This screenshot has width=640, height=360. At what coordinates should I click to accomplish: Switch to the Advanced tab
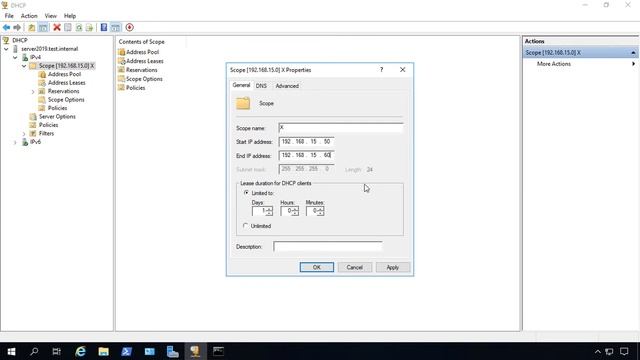coord(287,86)
